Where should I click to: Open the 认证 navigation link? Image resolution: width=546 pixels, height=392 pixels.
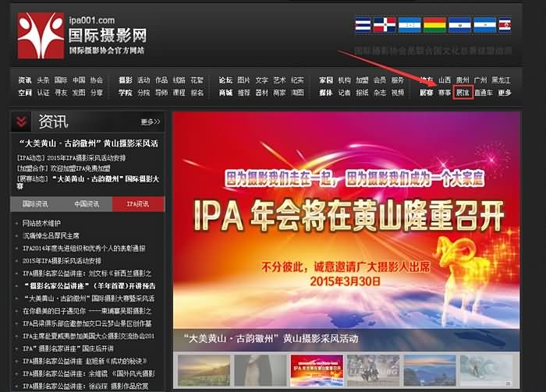pyautogui.click(x=43, y=93)
